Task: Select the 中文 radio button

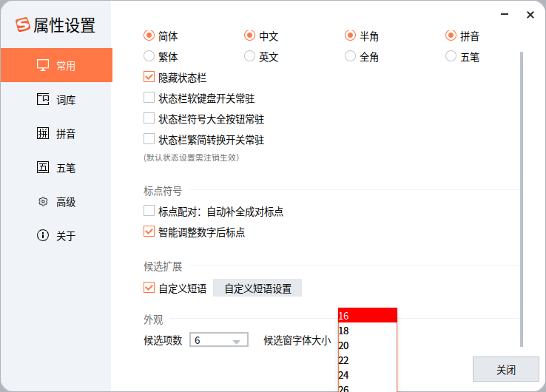Action: [249, 36]
